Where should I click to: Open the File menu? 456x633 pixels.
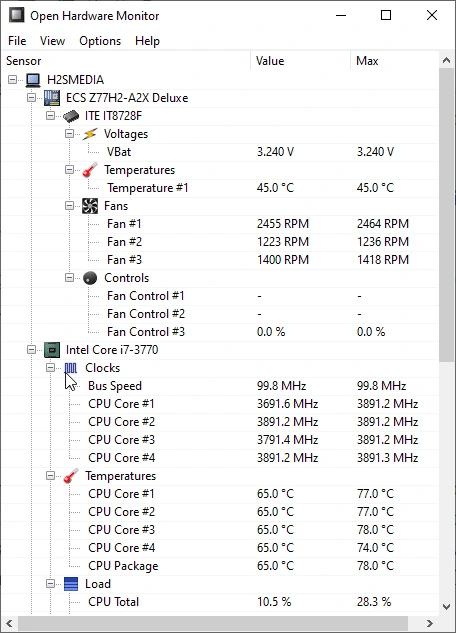click(x=17, y=41)
